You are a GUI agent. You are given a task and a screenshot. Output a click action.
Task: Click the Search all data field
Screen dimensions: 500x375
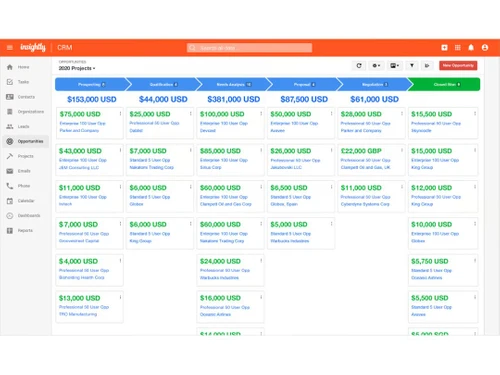tap(249, 48)
